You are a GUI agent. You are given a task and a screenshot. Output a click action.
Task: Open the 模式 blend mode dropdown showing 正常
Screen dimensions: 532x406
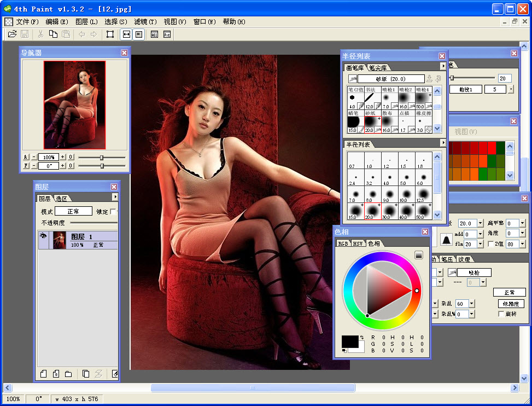(73, 211)
